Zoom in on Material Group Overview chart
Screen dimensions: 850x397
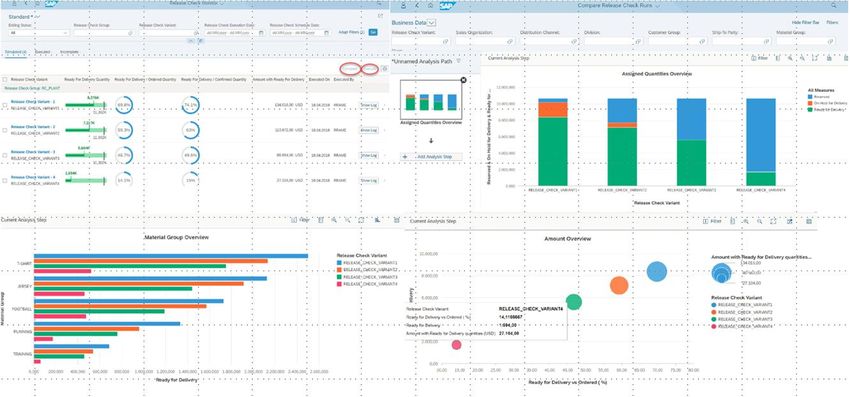coord(334,220)
